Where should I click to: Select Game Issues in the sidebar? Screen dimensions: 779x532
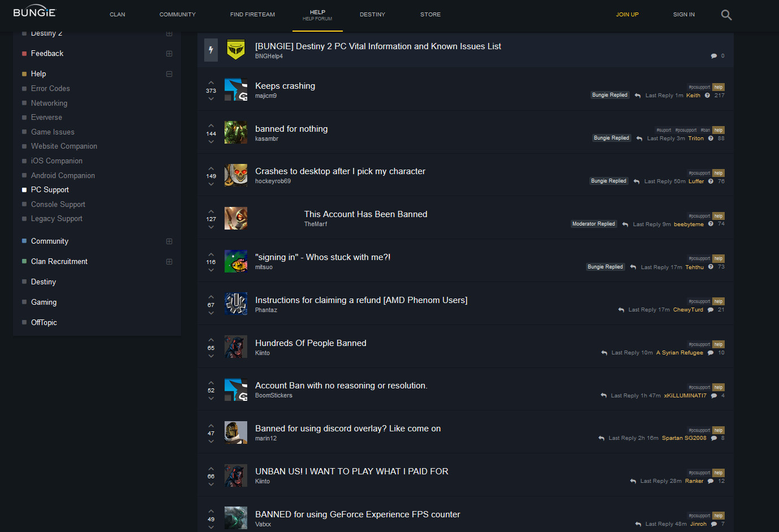tap(53, 132)
